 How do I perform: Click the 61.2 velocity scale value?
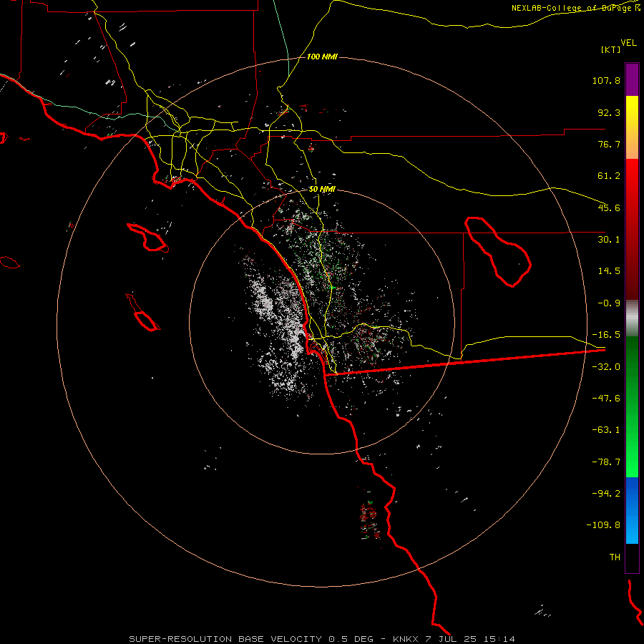click(x=609, y=176)
